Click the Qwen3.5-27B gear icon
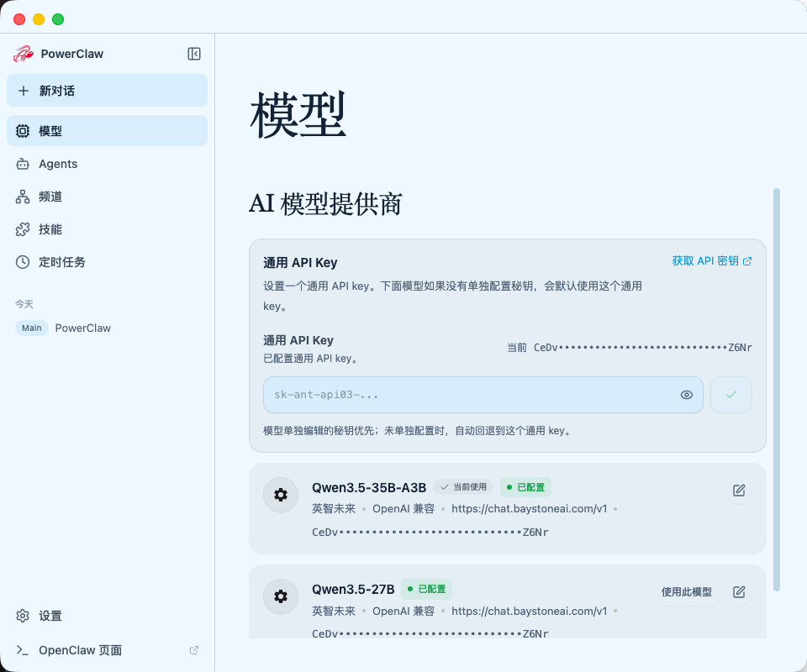Image resolution: width=807 pixels, height=672 pixels. pos(280,596)
